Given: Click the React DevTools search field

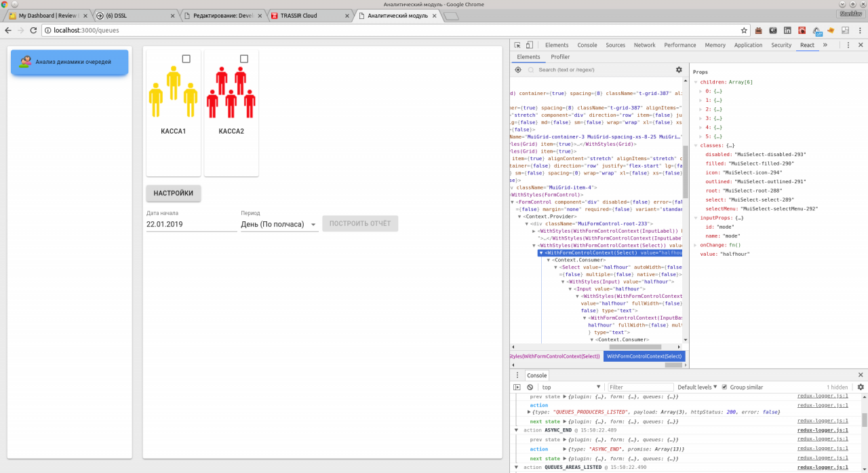Looking at the screenshot, I should [x=600, y=69].
